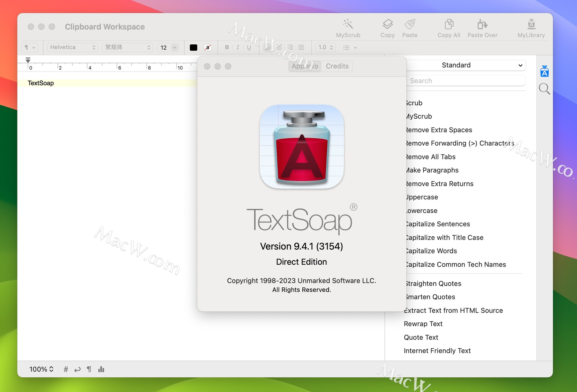Toggle Bold formatting in text editor
Image resolution: width=577 pixels, height=392 pixels.
226,47
